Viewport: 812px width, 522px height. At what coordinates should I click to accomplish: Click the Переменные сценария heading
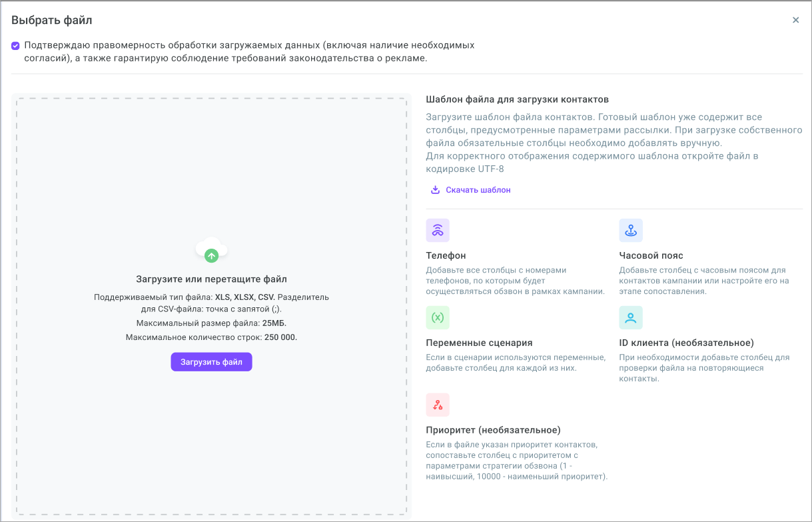(479, 343)
